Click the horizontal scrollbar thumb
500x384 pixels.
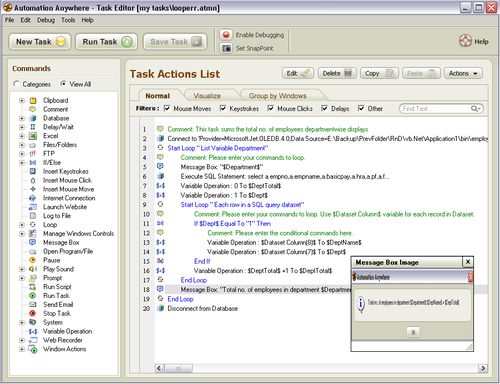coord(179,368)
